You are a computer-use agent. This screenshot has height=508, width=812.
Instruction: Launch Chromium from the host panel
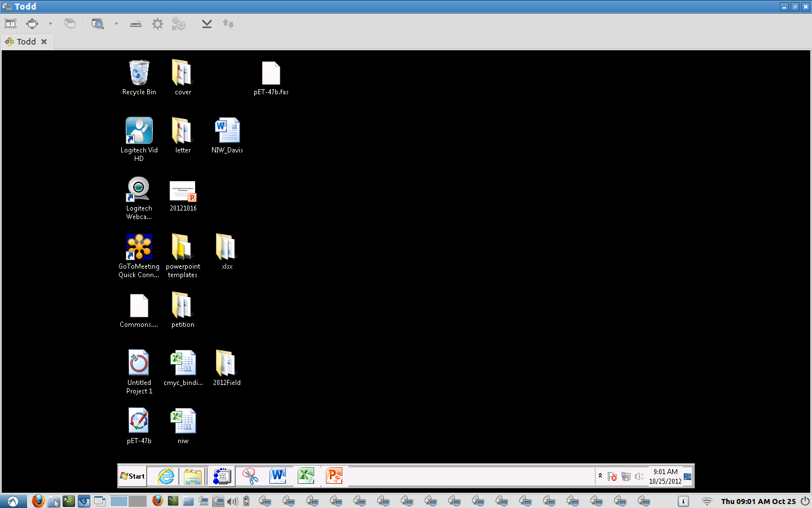(83, 501)
